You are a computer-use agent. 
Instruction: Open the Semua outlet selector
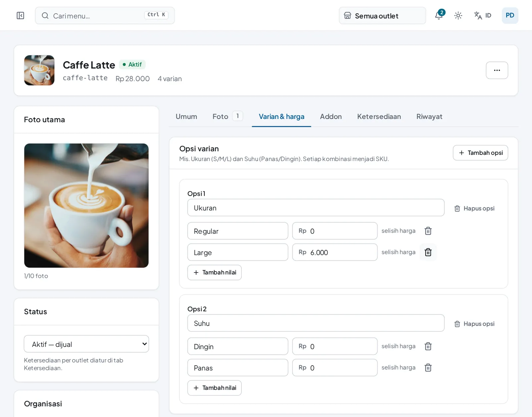pos(382,16)
